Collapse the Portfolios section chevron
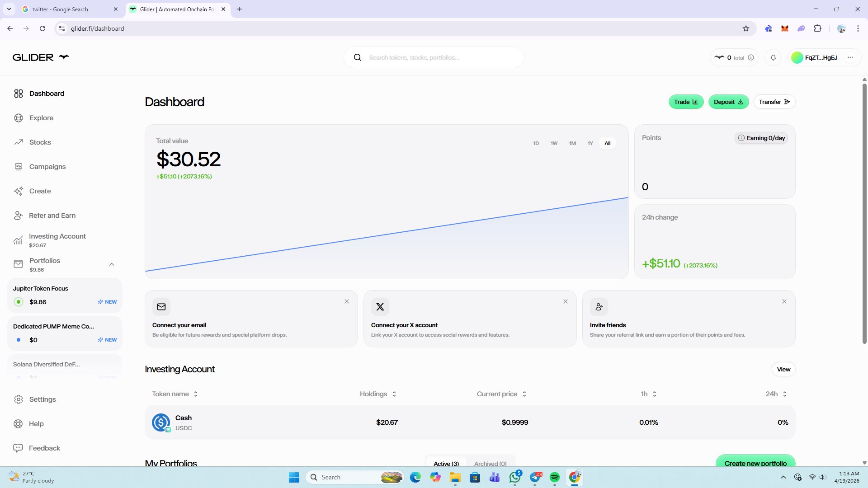 coord(112,264)
